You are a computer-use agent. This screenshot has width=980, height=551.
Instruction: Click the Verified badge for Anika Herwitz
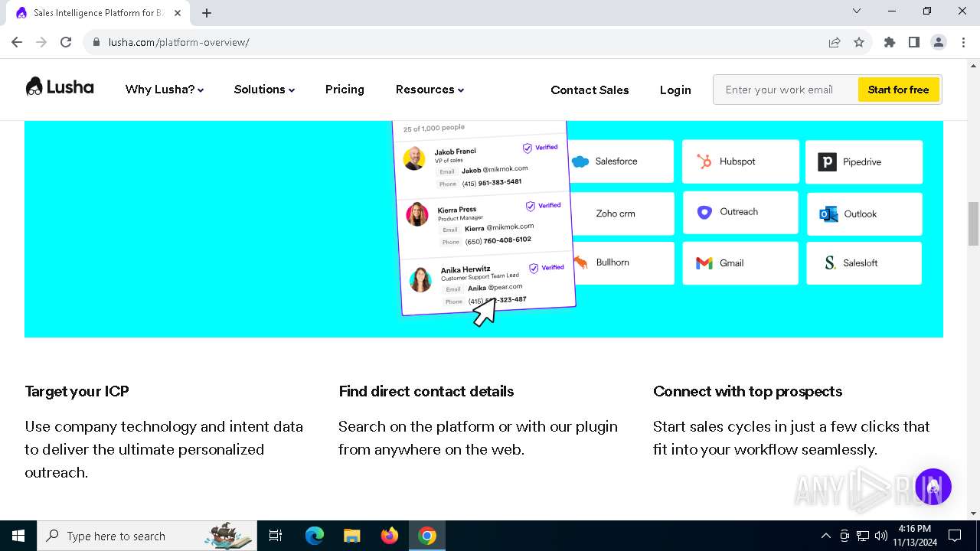pos(546,268)
